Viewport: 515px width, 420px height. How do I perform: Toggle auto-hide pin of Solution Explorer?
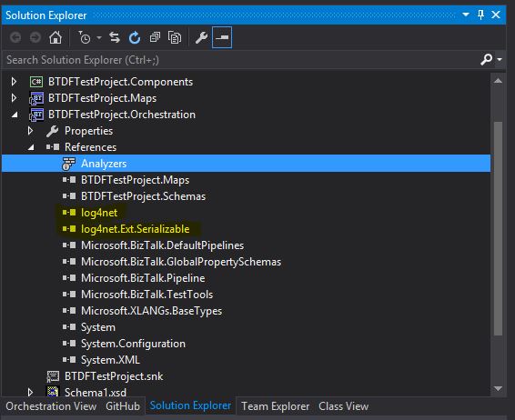(x=480, y=15)
